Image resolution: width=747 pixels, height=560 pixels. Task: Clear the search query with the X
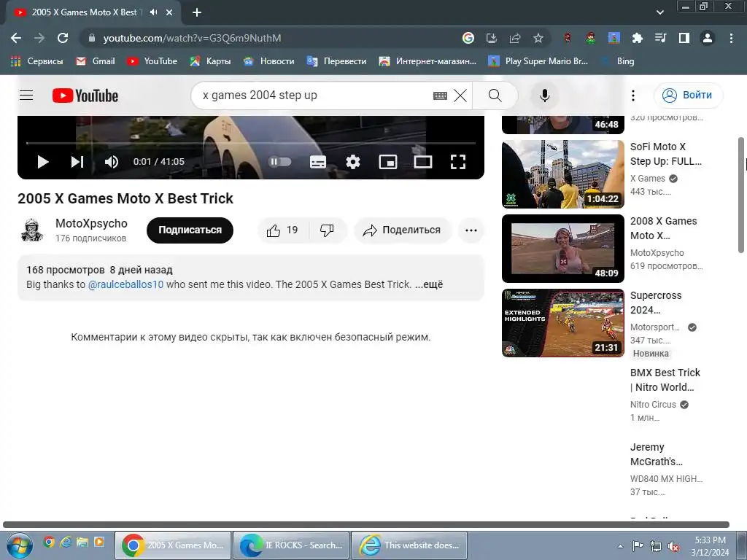tap(460, 96)
